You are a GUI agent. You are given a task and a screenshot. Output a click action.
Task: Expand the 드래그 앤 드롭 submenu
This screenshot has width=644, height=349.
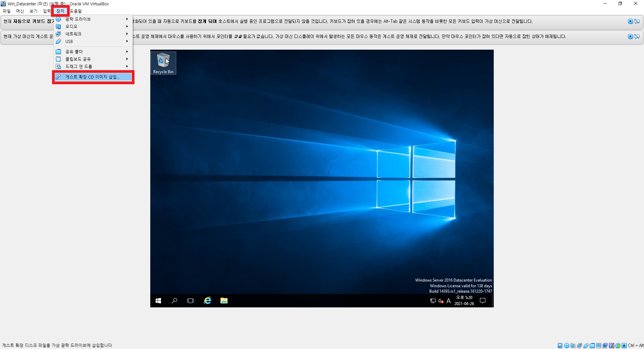click(93, 66)
